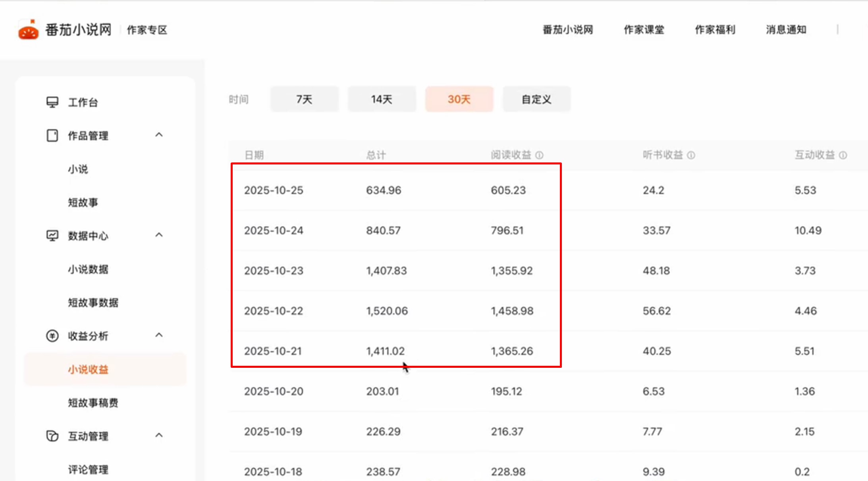Collapse the 作品管理 section chevron
This screenshot has width=868, height=481.
click(x=160, y=135)
